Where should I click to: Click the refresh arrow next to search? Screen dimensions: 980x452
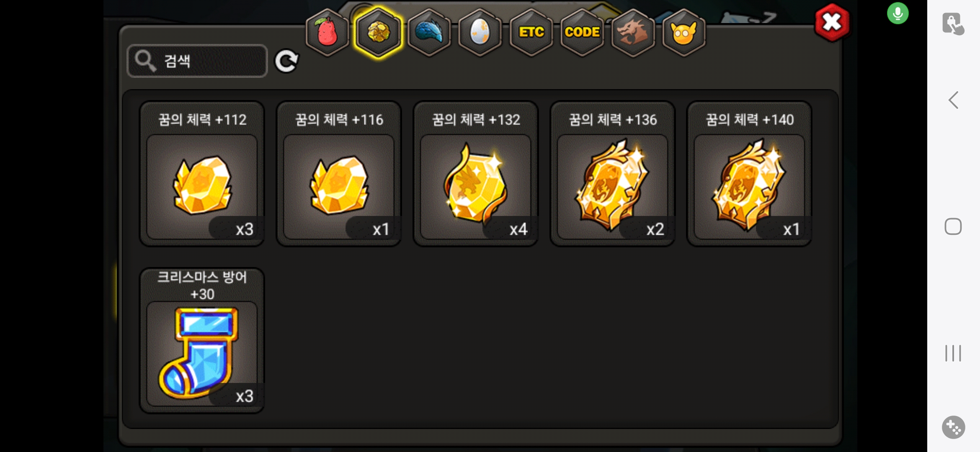click(287, 61)
